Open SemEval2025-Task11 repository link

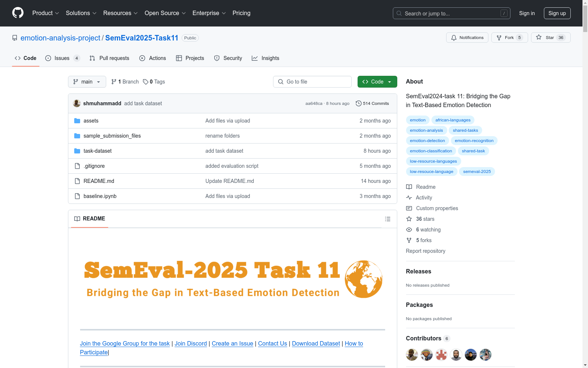click(x=142, y=38)
